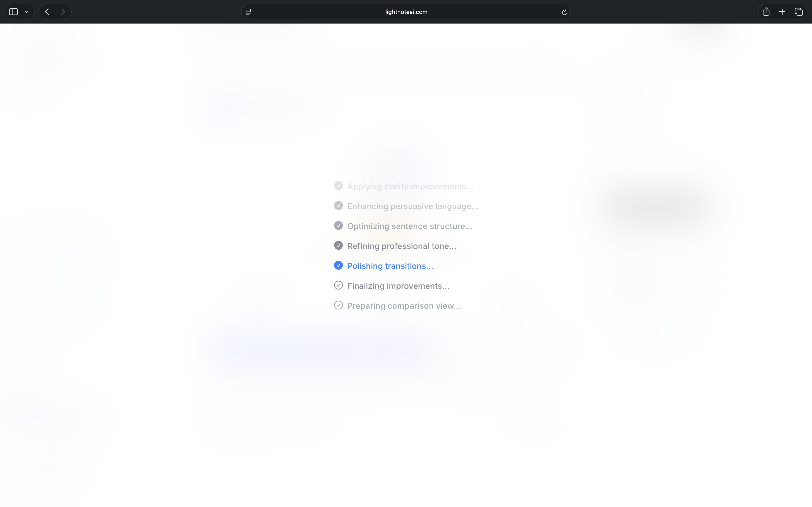Click the blue checkmark beside Polishing transitions
Screen dimensions: 812x507
338,265
